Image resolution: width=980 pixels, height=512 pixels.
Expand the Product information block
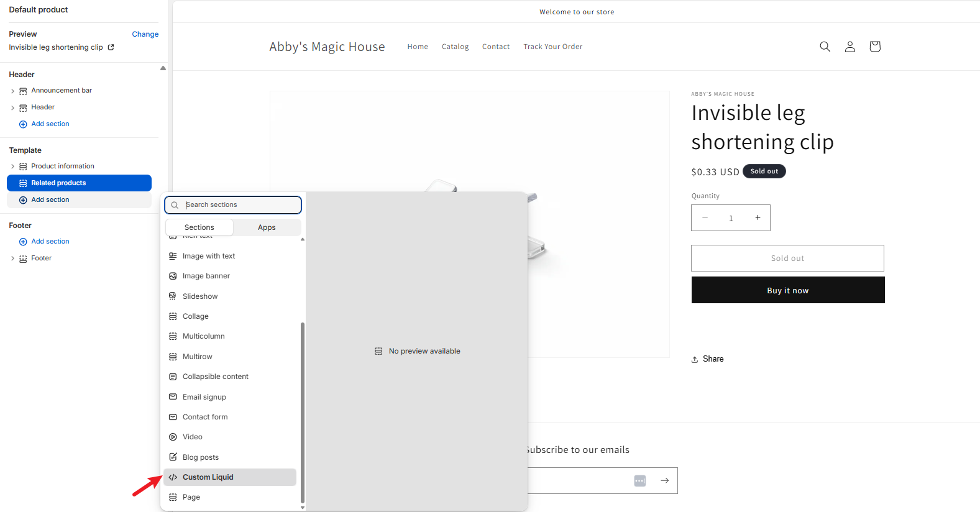[x=12, y=167]
